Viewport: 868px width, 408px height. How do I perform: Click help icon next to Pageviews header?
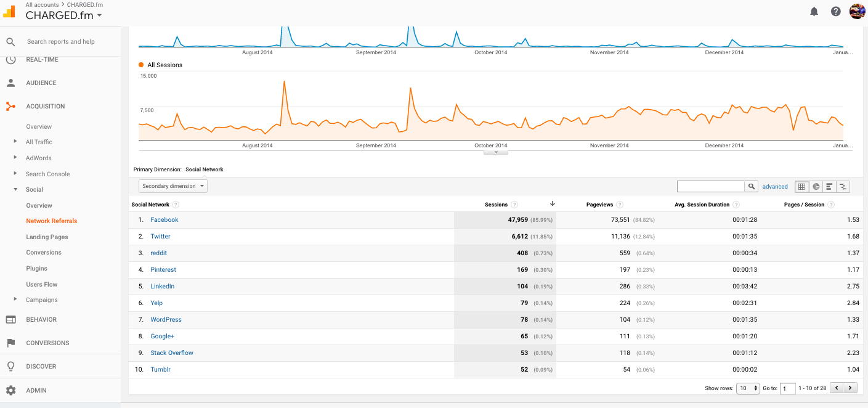(x=620, y=205)
